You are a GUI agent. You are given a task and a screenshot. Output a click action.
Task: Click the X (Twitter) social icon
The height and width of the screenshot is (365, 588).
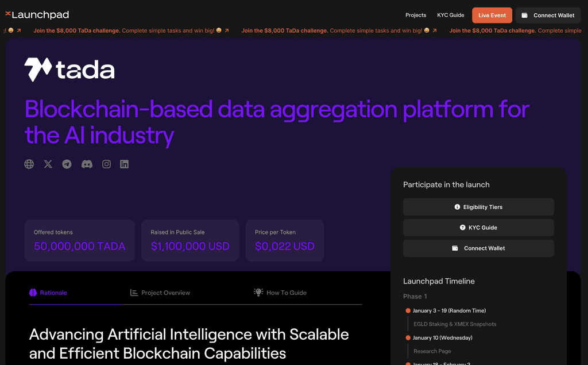(x=48, y=164)
